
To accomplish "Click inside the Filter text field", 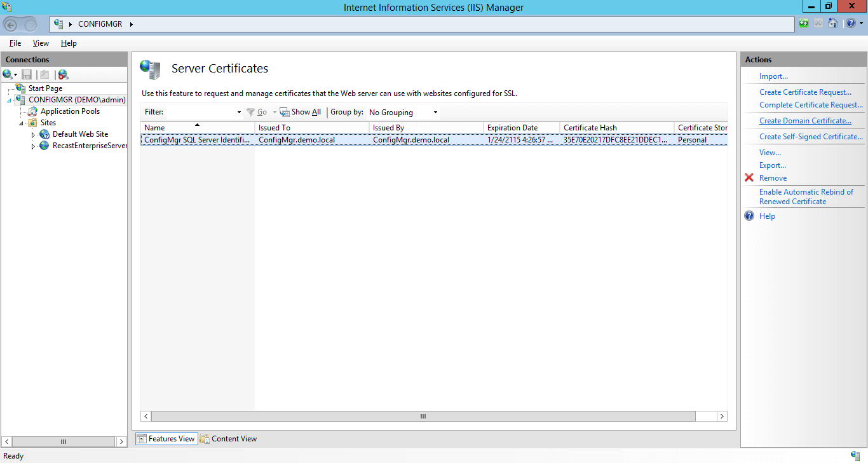I will [x=201, y=113].
